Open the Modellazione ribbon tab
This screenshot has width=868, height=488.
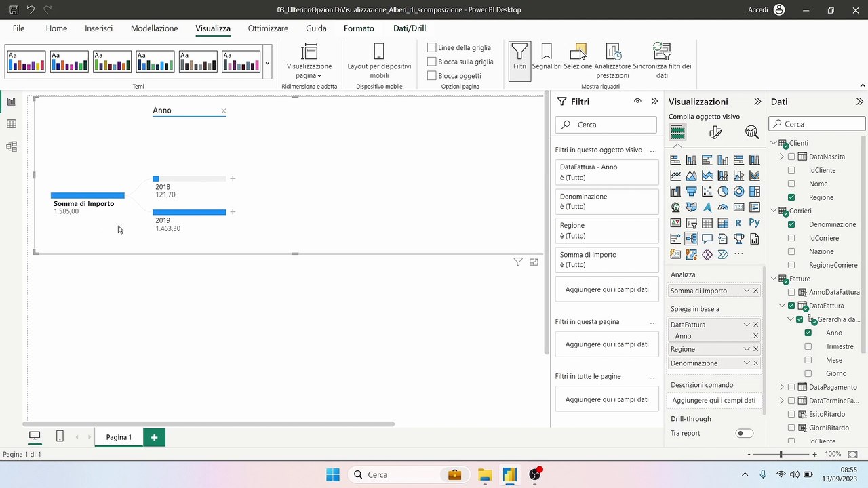(154, 28)
